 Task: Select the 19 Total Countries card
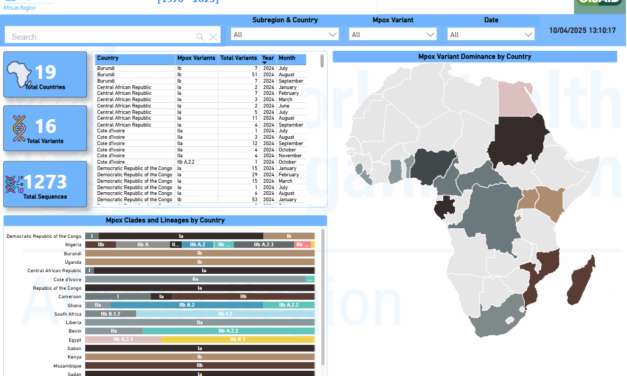[45, 74]
